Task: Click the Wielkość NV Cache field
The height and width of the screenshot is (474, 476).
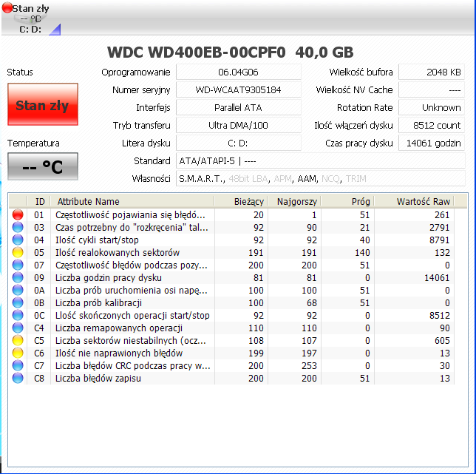Action: [432, 90]
